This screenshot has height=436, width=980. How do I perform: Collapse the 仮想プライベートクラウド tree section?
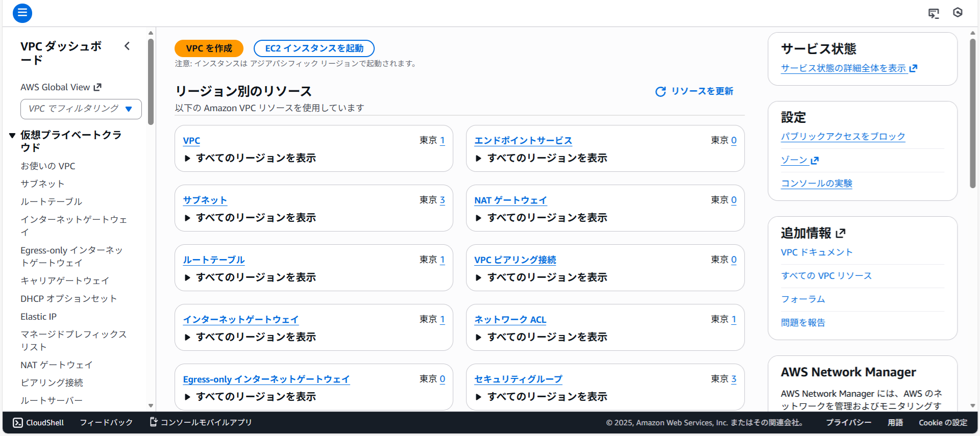click(x=12, y=136)
